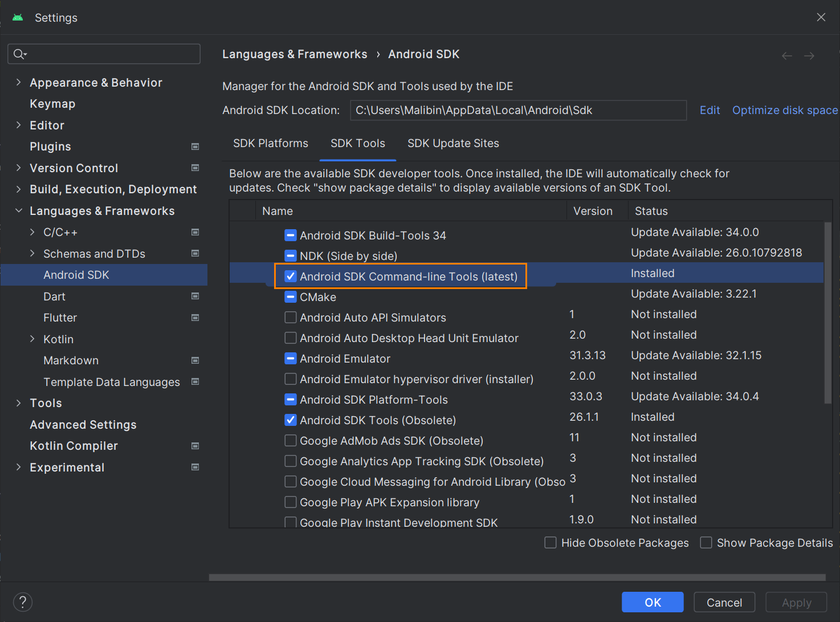The height and width of the screenshot is (622, 840).
Task: Expand the Kotlin node
Action: [x=32, y=339]
